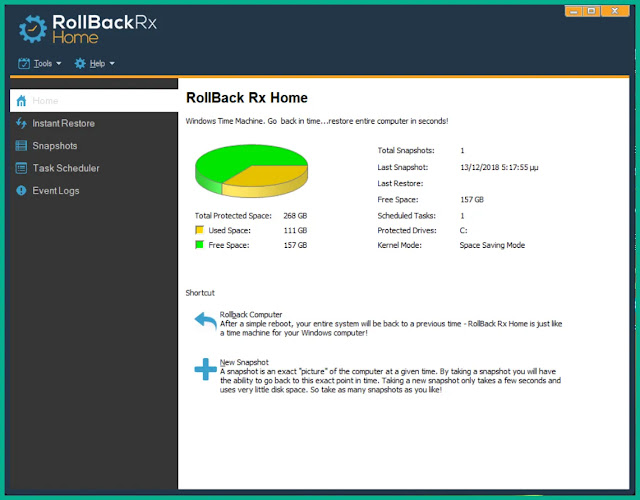Click the RollBack Rx gear logo icon
Image resolution: width=640 pixels, height=500 pixels.
coord(33,29)
